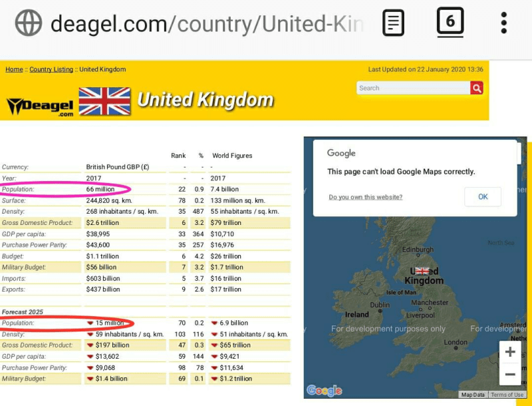Click the '$1.4 billion' forecast military budget
The width and height of the screenshot is (532, 406).
111,379
